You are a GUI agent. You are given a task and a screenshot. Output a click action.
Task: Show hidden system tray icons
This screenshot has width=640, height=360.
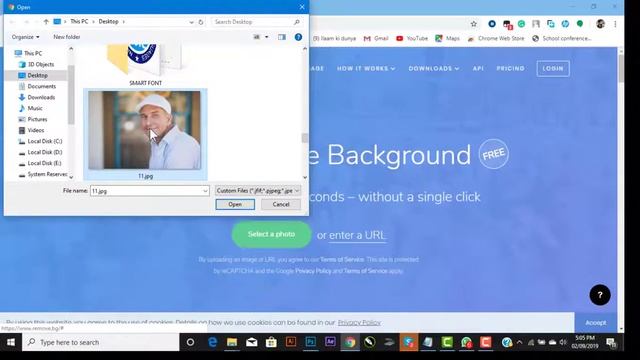click(x=519, y=342)
